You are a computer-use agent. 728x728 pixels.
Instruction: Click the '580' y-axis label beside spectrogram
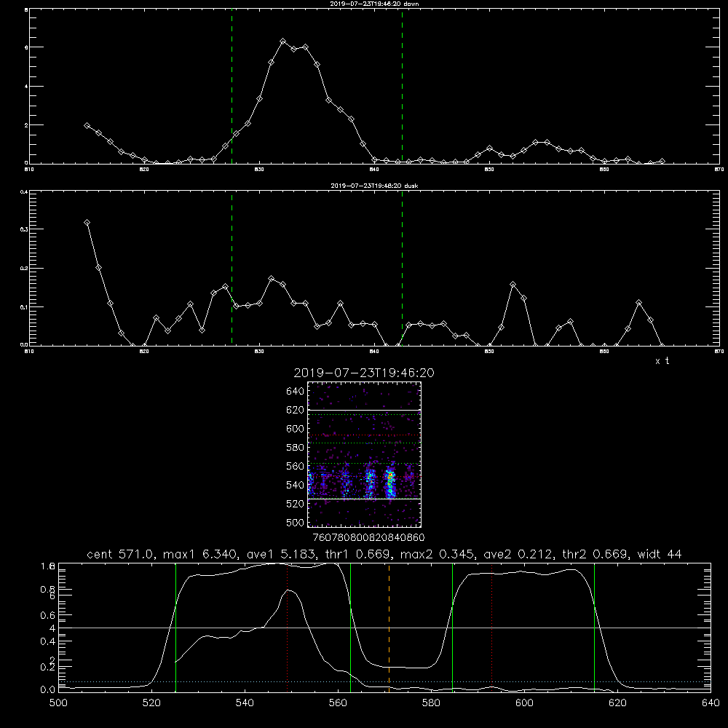tap(296, 448)
